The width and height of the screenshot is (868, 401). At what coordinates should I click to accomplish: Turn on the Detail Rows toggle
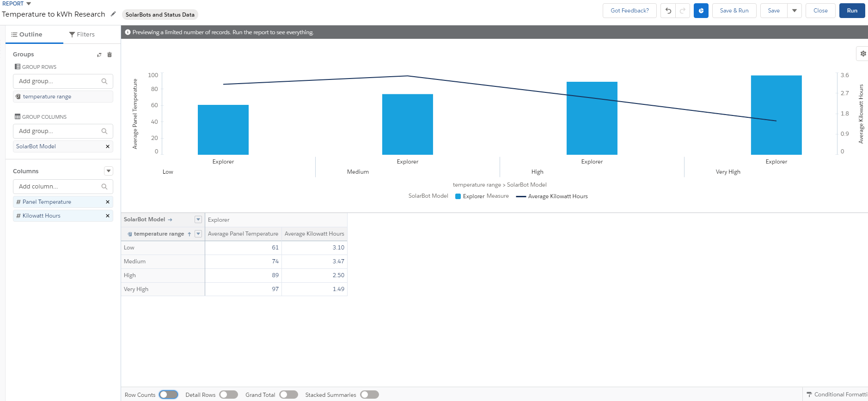pyautogui.click(x=228, y=395)
